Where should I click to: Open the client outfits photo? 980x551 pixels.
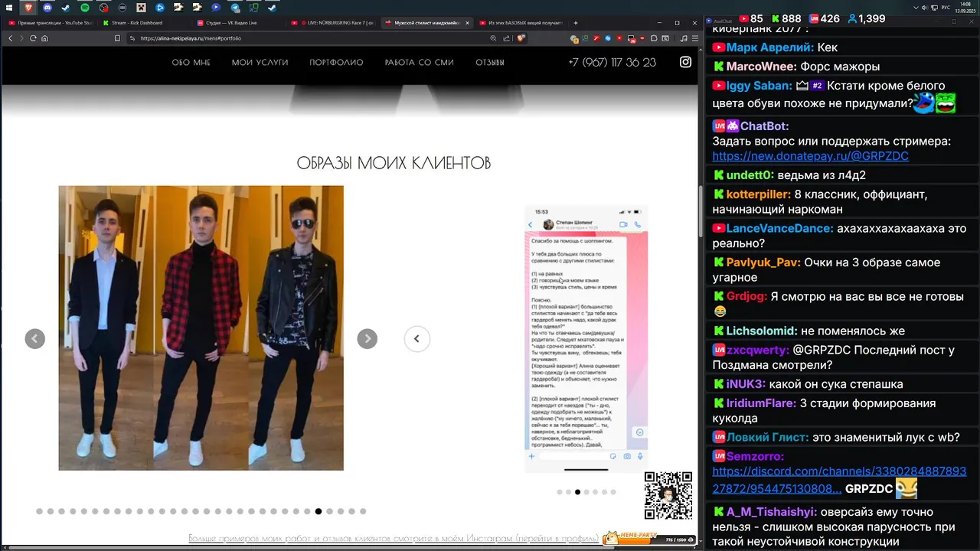pos(201,328)
